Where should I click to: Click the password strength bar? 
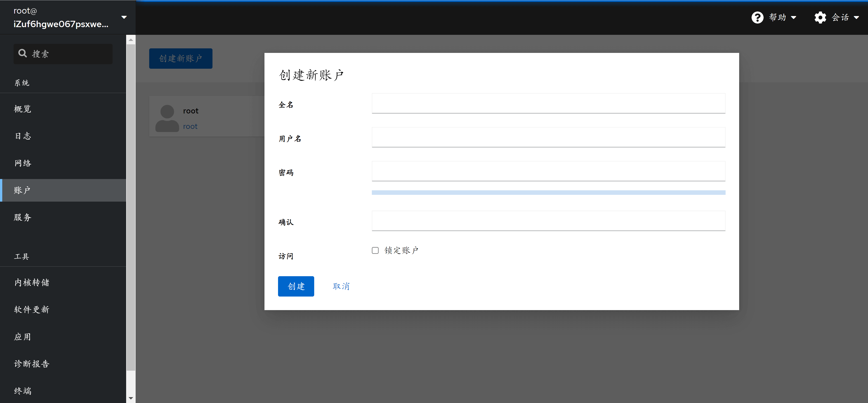548,192
